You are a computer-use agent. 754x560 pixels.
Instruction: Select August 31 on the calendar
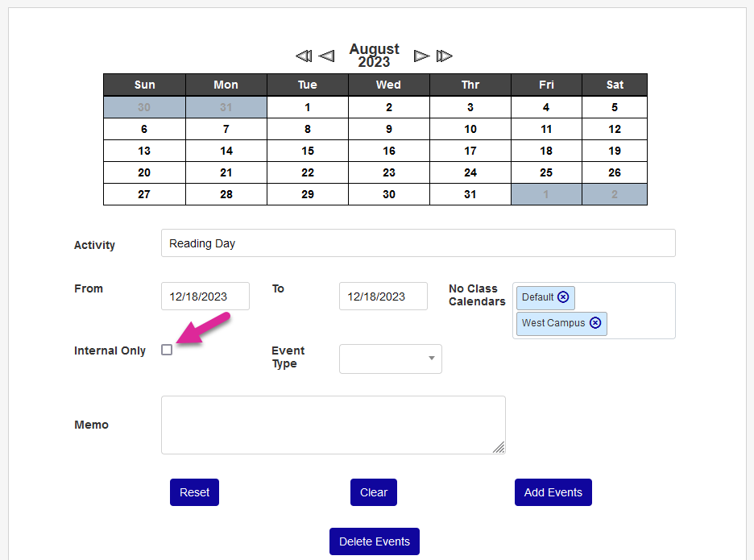(470, 194)
